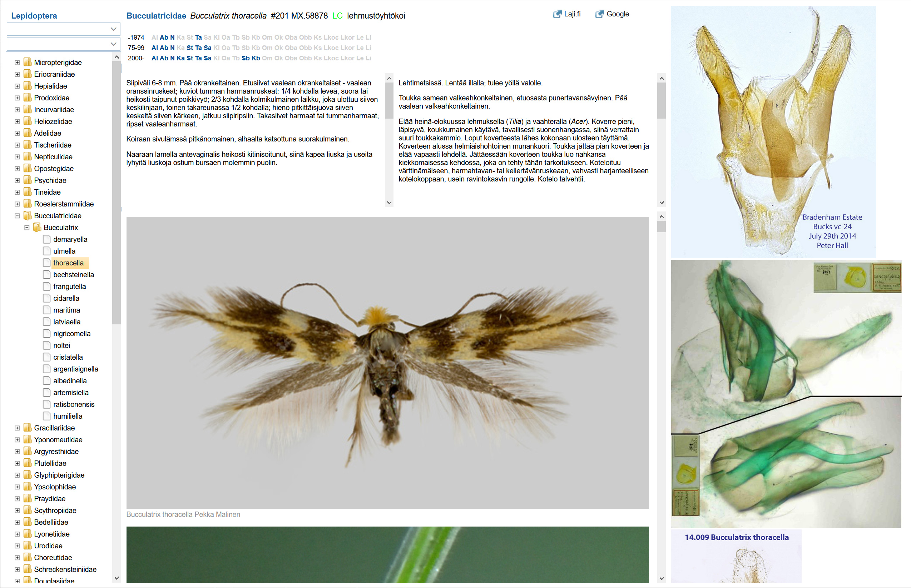Image resolution: width=911 pixels, height=588 pixels.
Task: Click the Micropterigidae folder icon
Action: (28, 62)
